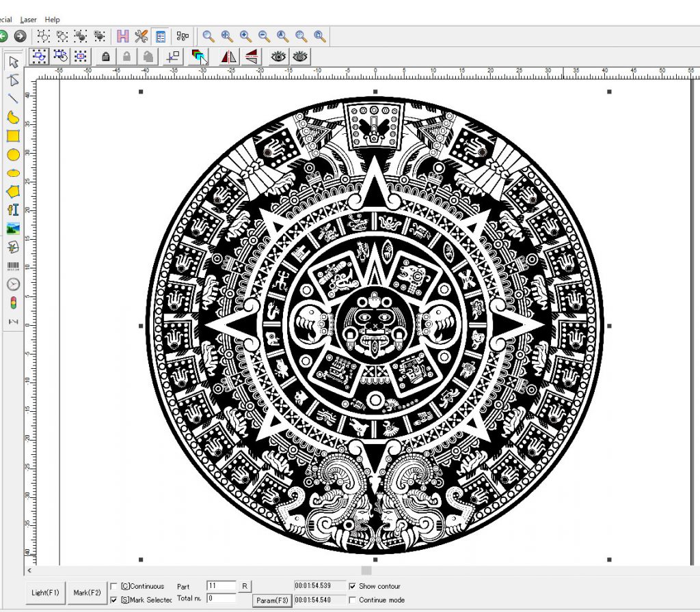Toggle the object list panel icon
This screenshot has height=612, width=700.
click(x=160, y=36)
